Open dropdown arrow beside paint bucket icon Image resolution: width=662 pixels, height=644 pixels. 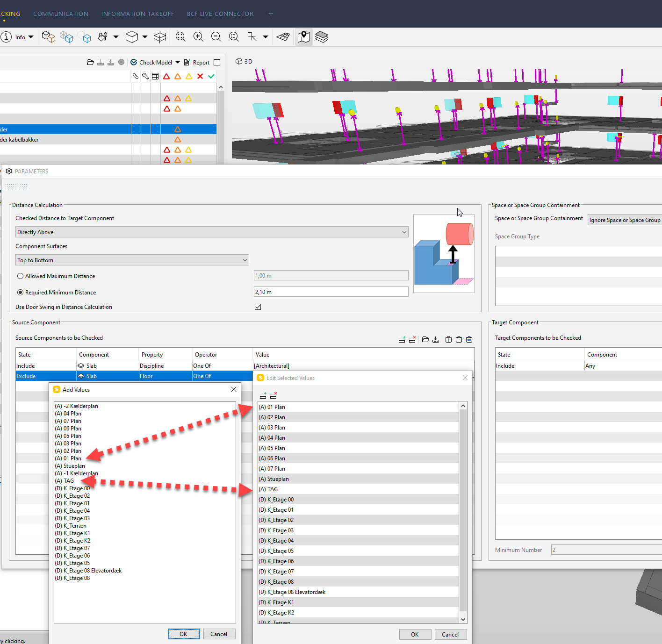pyautogui.click(x=116, y=37)
